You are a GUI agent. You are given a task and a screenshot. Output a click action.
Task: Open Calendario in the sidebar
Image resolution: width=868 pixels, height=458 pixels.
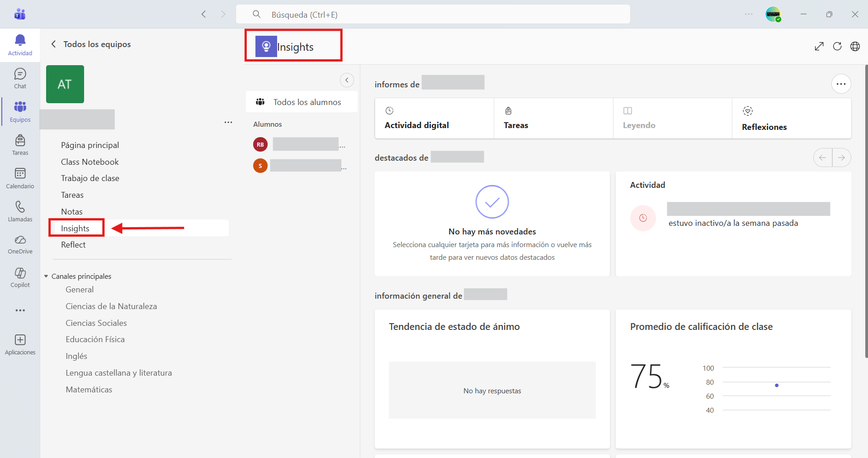click(20, 178)
